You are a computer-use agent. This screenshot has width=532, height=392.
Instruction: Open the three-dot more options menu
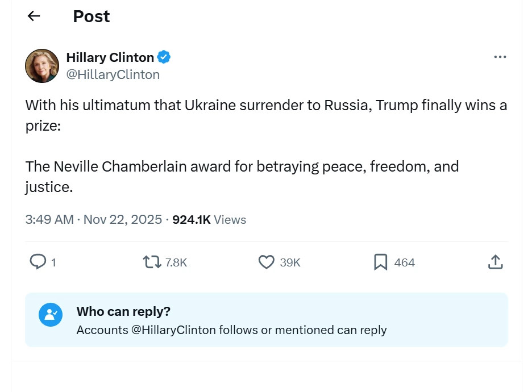point(500,57)
